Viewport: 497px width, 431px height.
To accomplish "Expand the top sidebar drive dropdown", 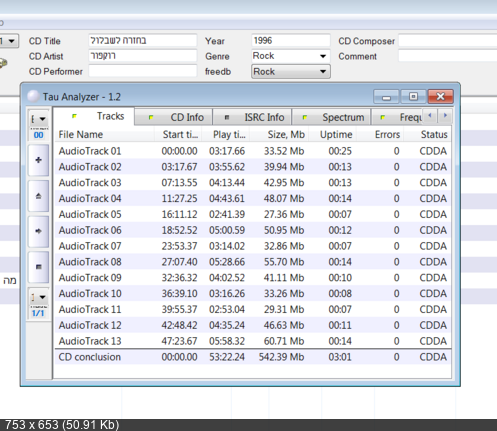I will [38, 119].
